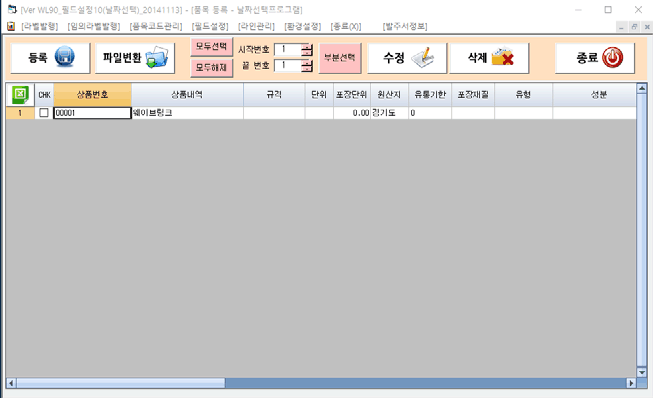653x398 pixels.
Task: Click the 시작번호 number input field
Action: (288, 50)
